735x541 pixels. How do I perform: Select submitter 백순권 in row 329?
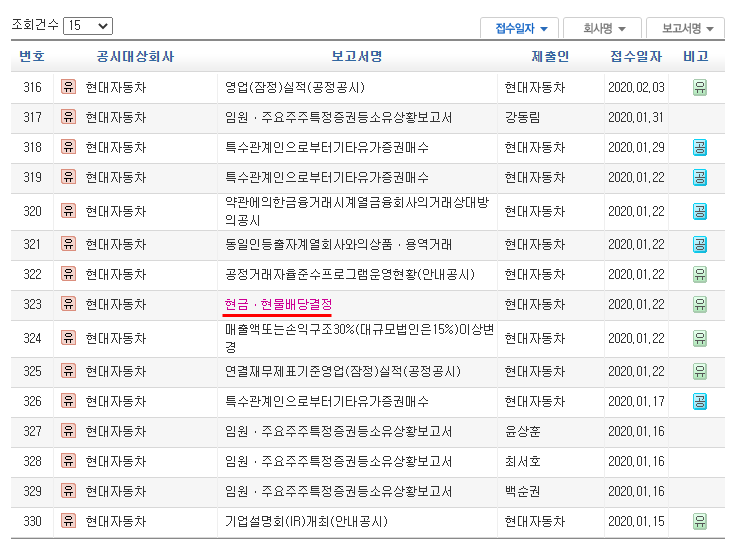[523, 491]
